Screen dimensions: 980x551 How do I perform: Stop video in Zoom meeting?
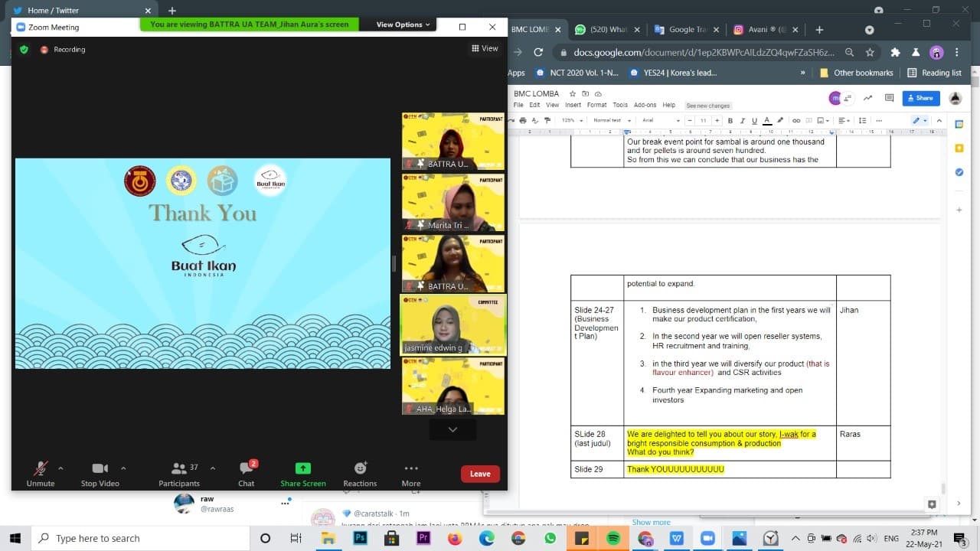click(x=100, y=473)
